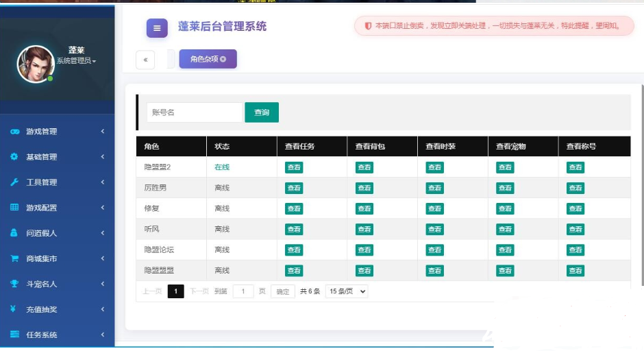The width and height of the screenshot is (644, 351).
Task: Click the person icon beside 问道假人
Action: point(14,232)
